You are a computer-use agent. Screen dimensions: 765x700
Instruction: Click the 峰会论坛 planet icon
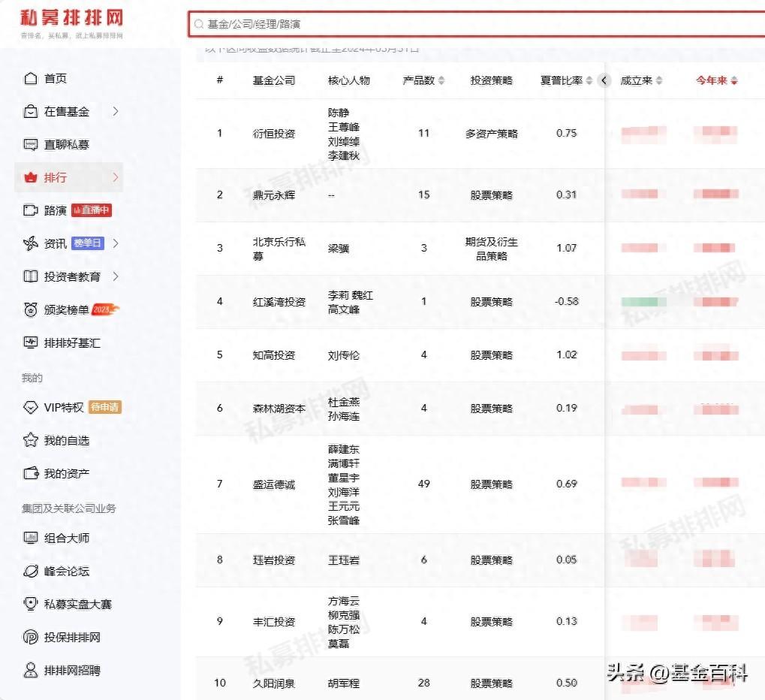click(30, 571)
